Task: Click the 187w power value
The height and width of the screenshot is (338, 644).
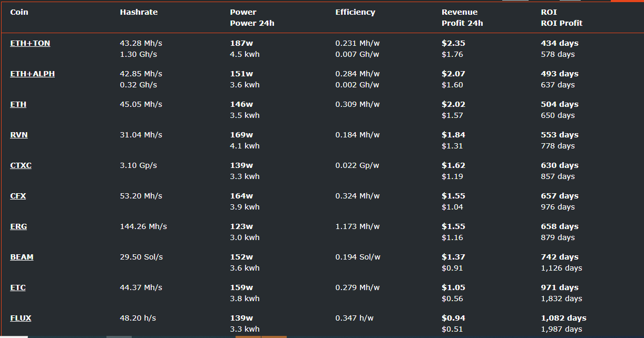Action: (241, 43)
